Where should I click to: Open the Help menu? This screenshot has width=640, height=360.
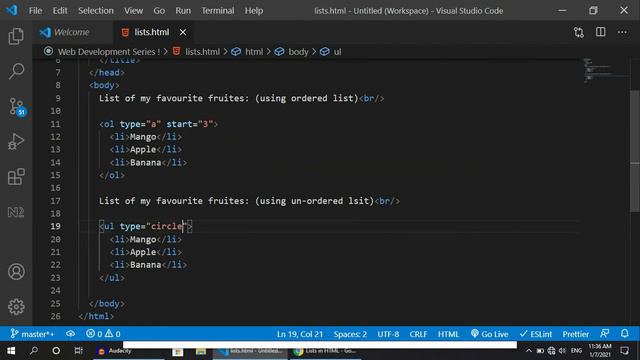(254, 11)
